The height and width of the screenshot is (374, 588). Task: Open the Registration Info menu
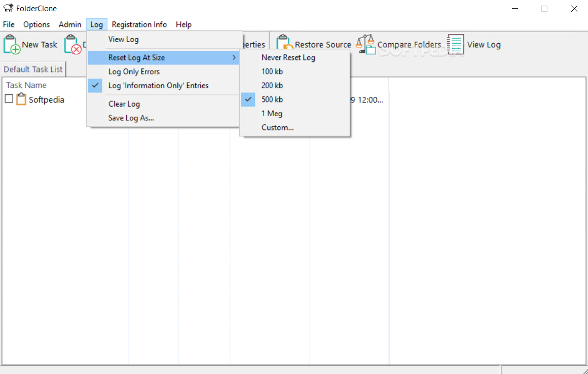139,24
